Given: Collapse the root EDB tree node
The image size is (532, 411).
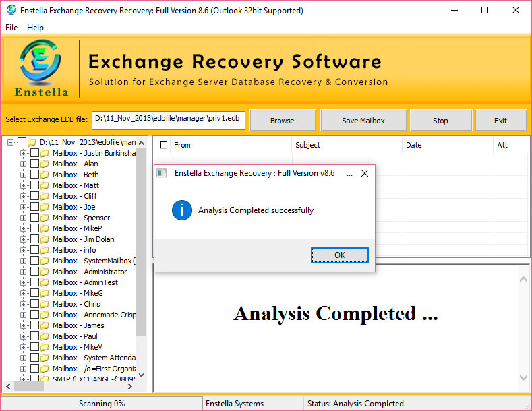Looking at the screenshot, I should (x=11, y=142).
